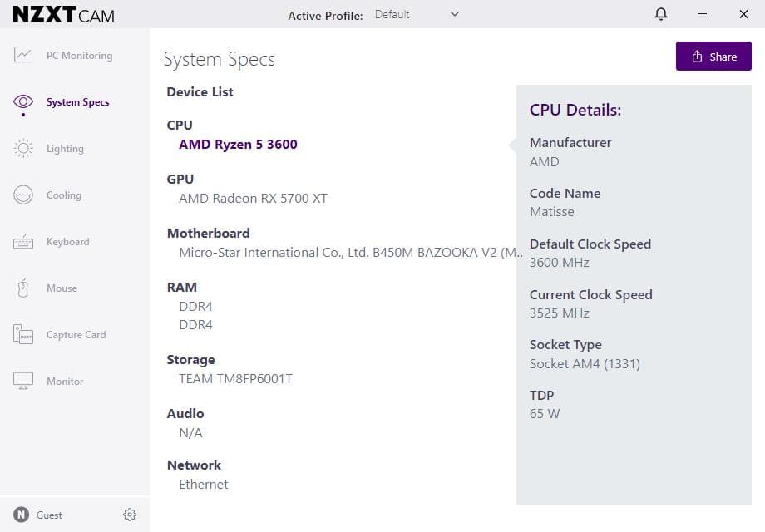This screenshot has width=765, height=532.
Task: Expand the Active Profile dropdown chevron
Action: 454,14
